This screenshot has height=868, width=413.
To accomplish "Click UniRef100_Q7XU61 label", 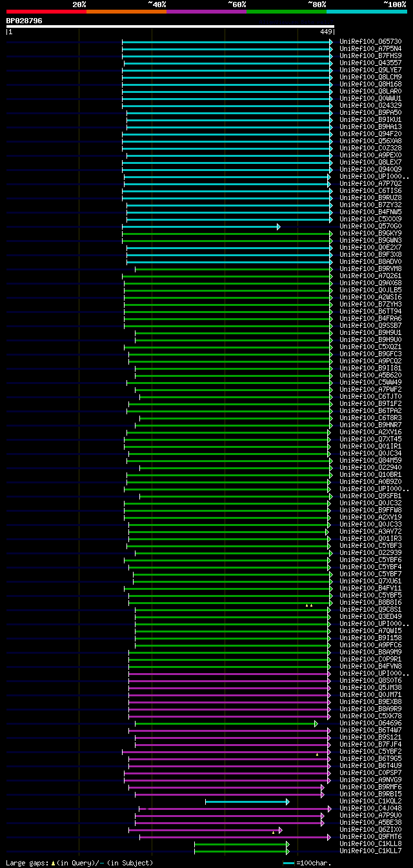I will coord(371,581).
